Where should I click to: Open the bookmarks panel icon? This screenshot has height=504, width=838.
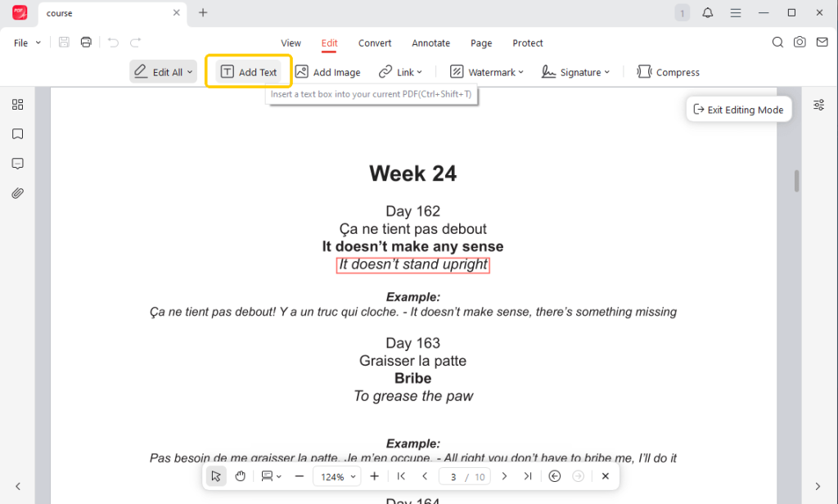[18, 133]
